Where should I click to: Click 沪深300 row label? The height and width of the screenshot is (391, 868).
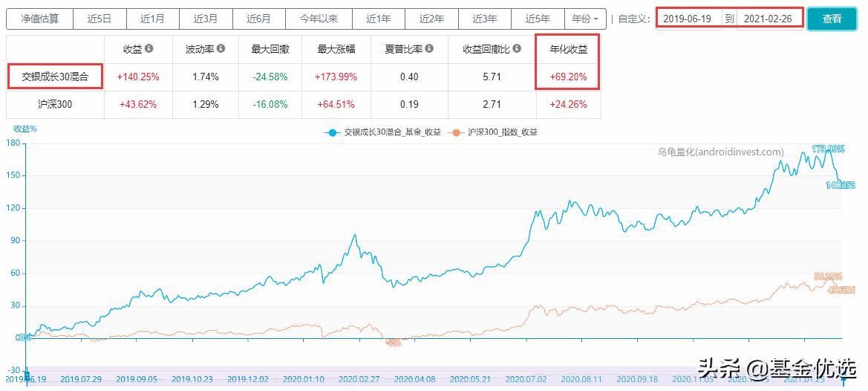[55, 104]
